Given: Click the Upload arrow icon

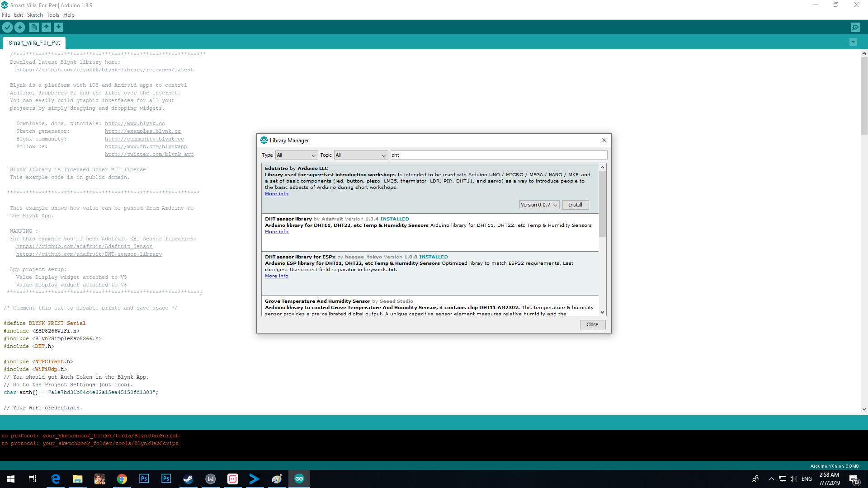Looking at the screenshot, I should tap(20, 28).
